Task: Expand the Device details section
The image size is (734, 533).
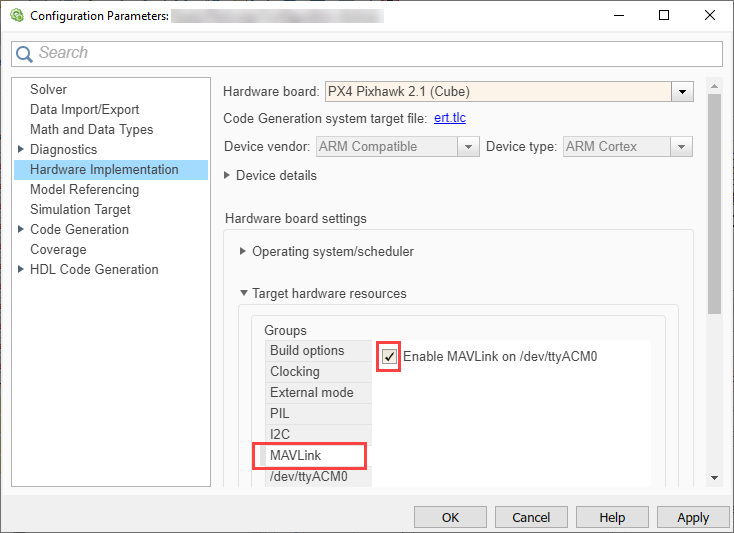Action: click(229, 176)
